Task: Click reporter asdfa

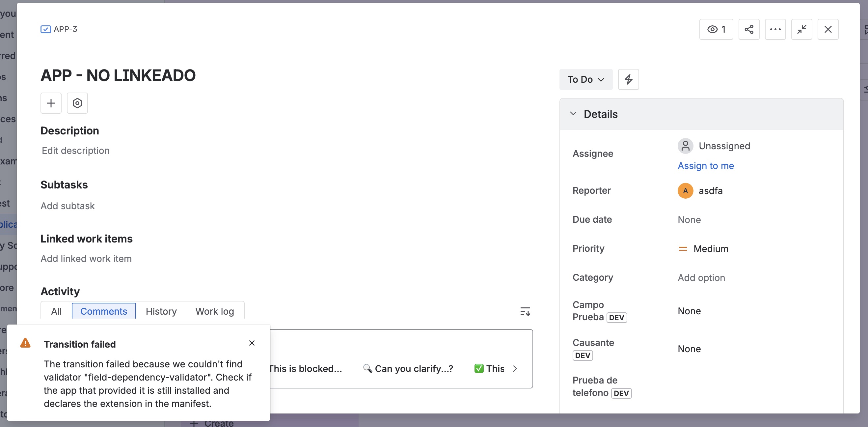Action: click(x=710, y=191)
